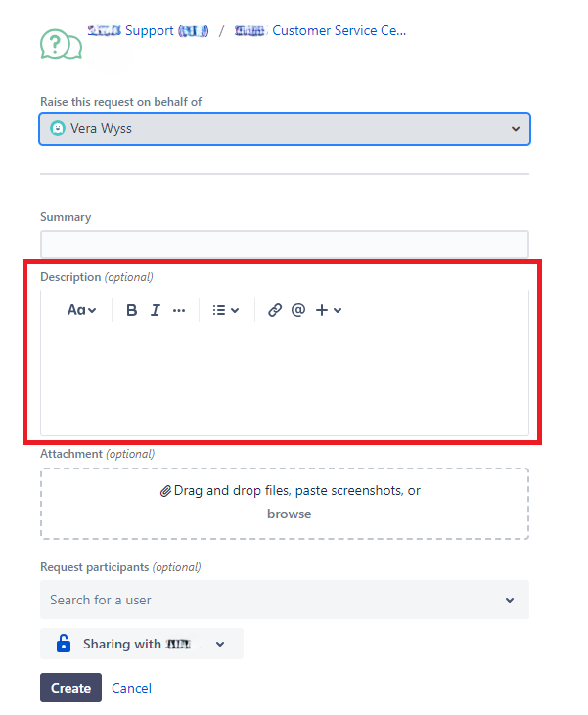Open the Sharing with dropdown
The image size is (588, 715).
pos(142,644)
